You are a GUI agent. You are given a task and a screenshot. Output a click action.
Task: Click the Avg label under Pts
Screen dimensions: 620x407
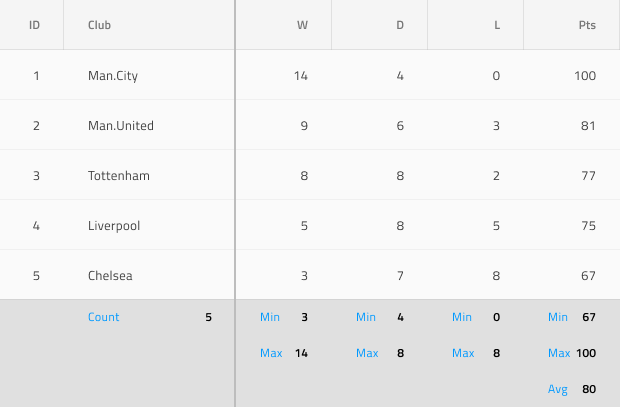point(558,389)
